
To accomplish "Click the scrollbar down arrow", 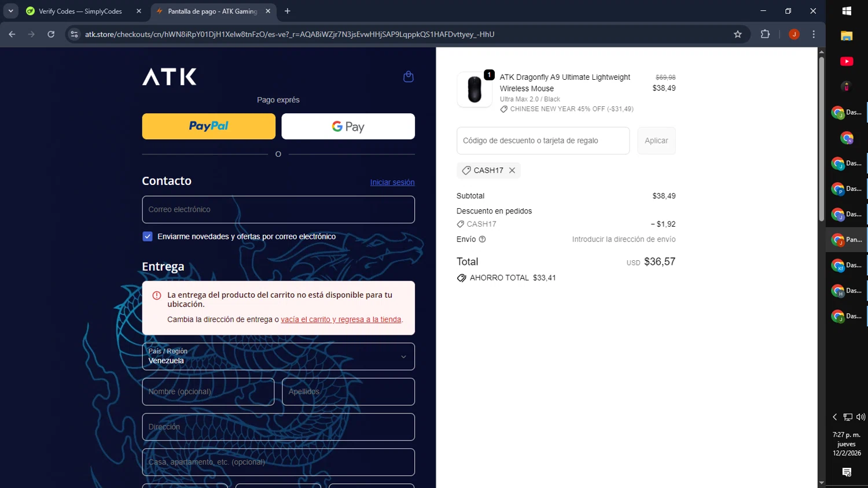I will point(821,483).
